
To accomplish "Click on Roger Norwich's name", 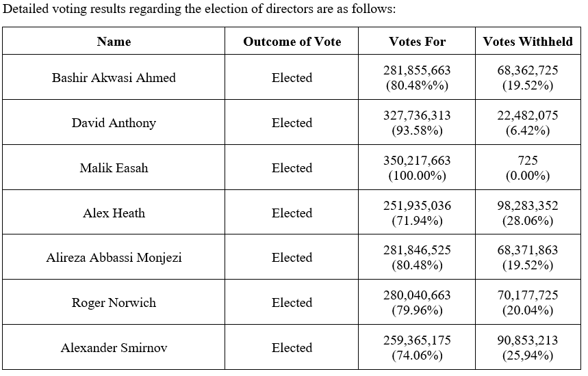I will 114,303.
